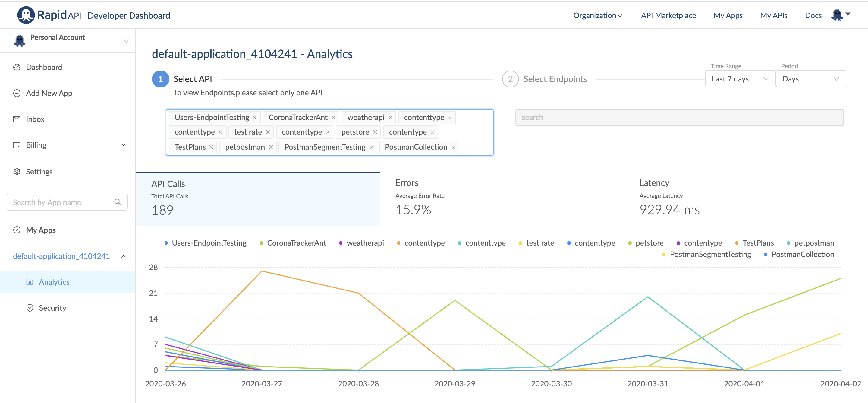Go to Add New App
This screenshot has width=868, height=403.
tap(49, 93)
